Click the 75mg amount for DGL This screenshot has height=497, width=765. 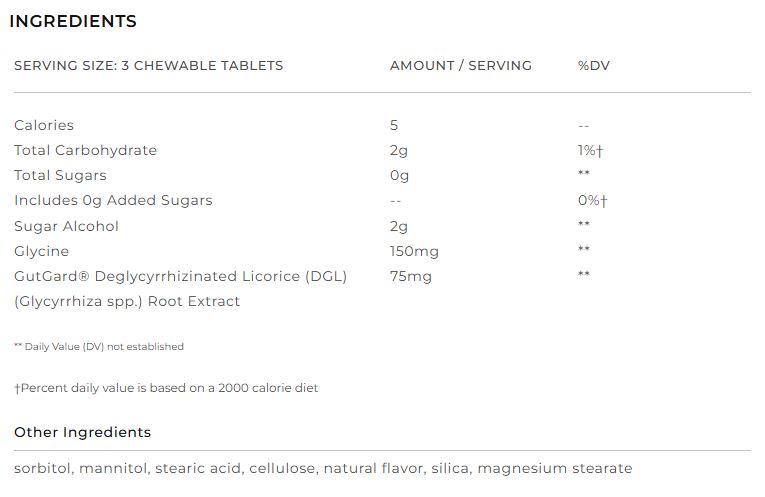click(411, 277)
